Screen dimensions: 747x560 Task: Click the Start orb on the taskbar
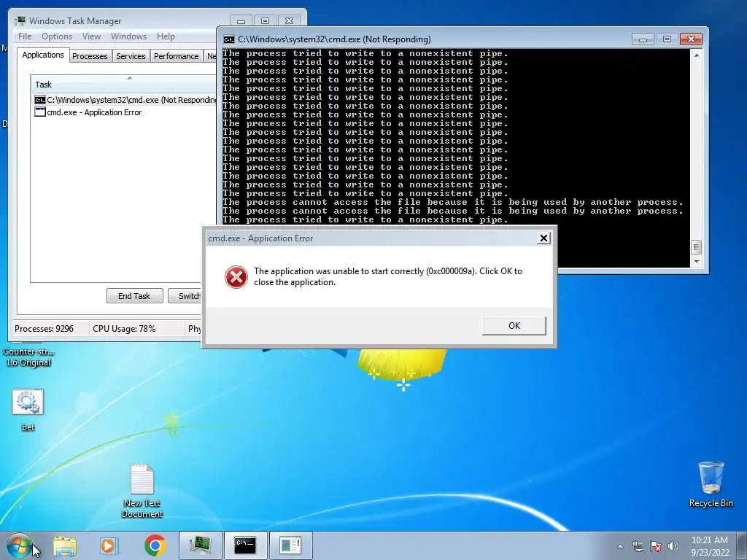(x=19, y=545)
